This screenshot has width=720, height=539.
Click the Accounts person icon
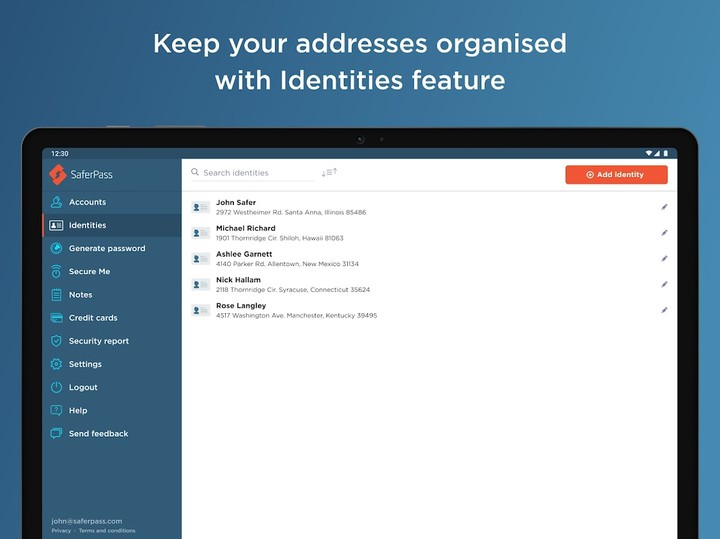(56, 202)
